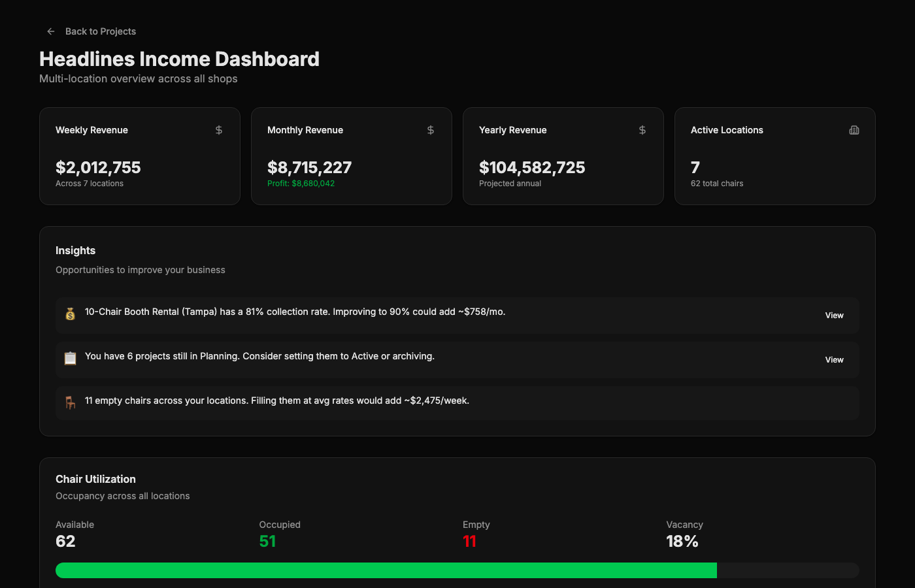Click the chair insight icon
Screen dimensions: 915x588
71,402
